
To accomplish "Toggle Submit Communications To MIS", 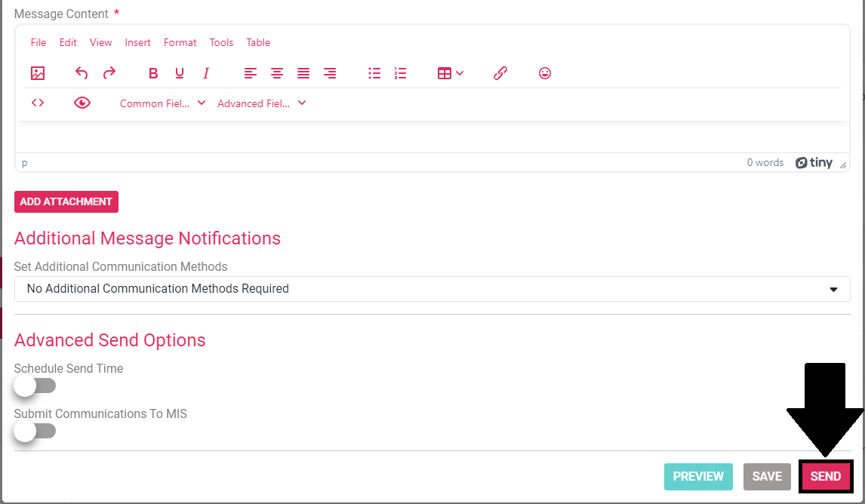I will [x=35, y=431].
